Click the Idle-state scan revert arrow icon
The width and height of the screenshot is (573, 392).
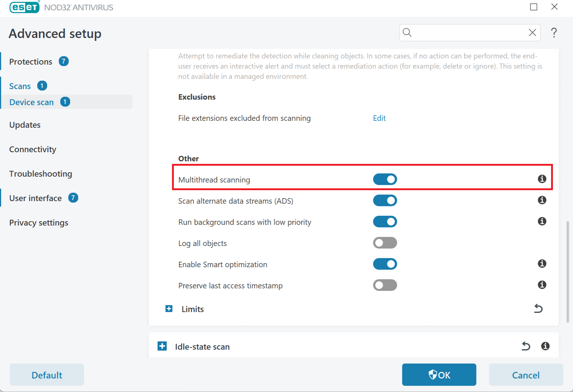coord(526,346)
